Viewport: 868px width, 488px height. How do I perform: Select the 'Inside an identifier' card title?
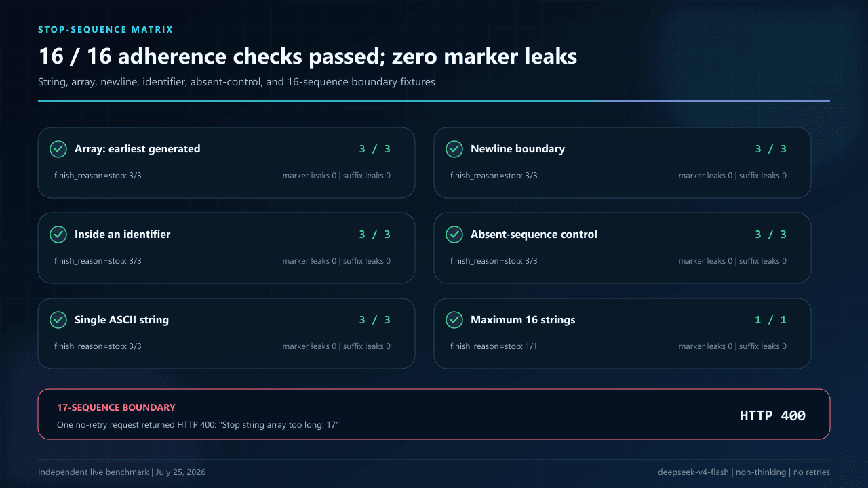[x=123, y=235]
